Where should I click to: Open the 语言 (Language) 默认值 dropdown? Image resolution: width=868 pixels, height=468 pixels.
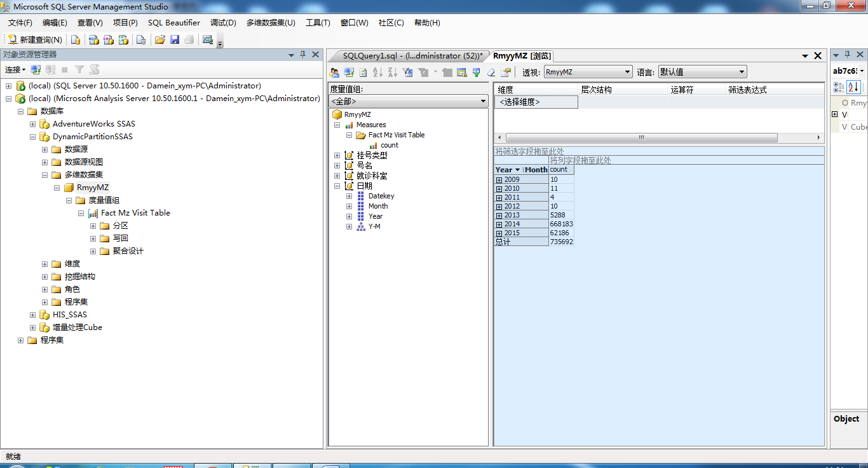pos(702,72)
